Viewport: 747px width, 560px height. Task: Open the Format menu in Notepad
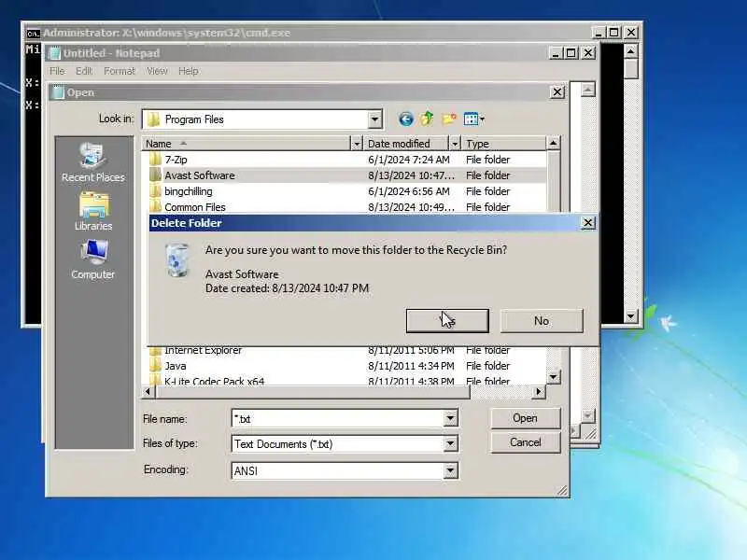click(120, 71)
